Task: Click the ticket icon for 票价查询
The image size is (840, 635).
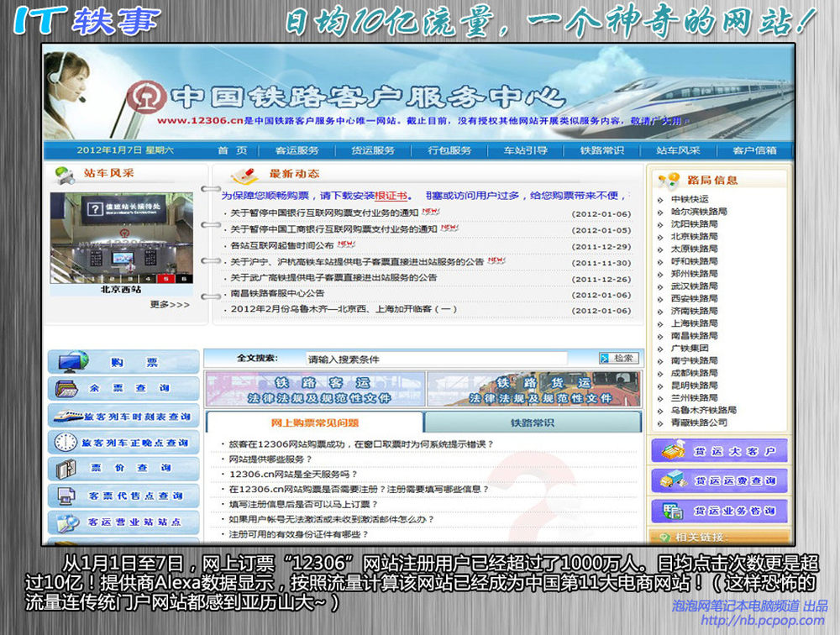Action: point(66,469)
